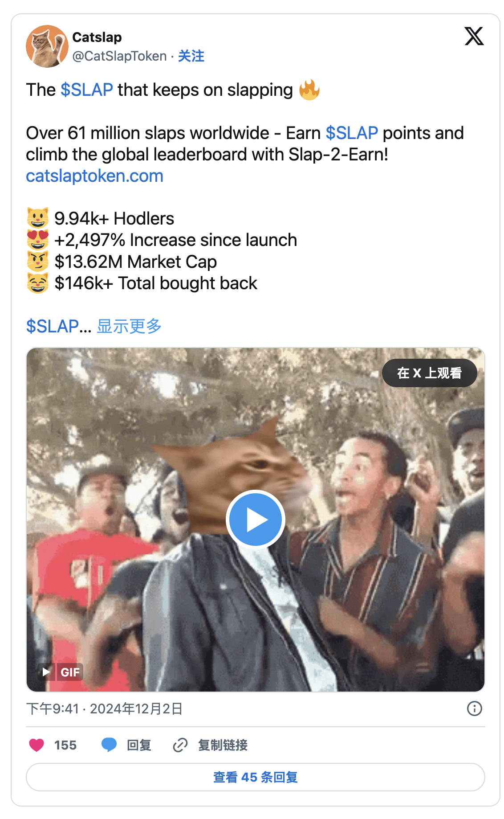Click the blue reply bubble icon
The height and width of the screenshot is (819, 504).
point(109,745)
